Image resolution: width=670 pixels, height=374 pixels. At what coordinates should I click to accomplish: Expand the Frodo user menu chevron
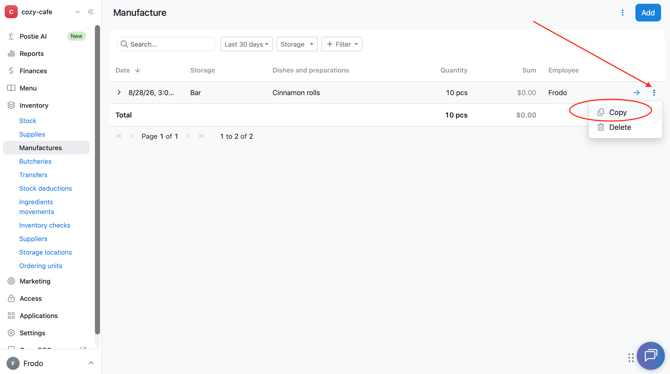coord(91,363)
